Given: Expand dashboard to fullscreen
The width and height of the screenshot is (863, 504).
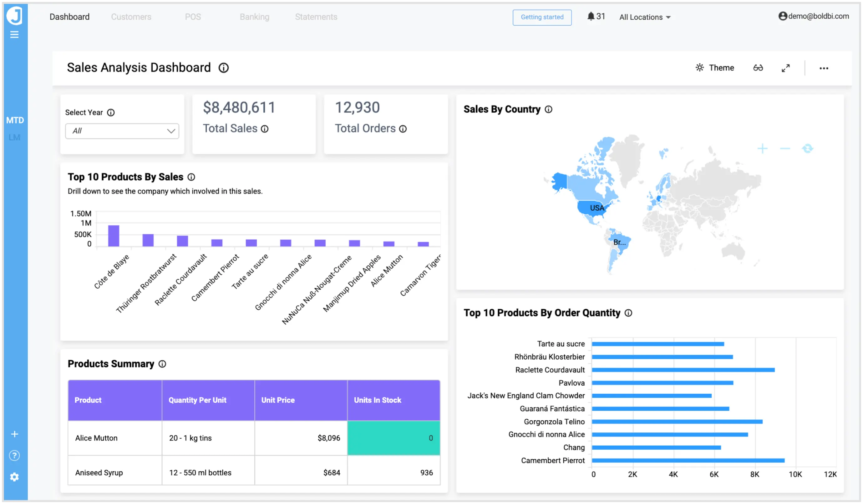Looking at the screenshot, I should click(786, 68).
